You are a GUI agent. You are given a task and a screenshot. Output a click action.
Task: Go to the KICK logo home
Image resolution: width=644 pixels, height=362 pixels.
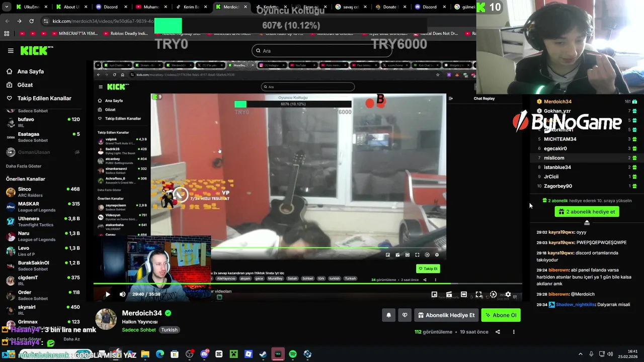pos(36,50)
